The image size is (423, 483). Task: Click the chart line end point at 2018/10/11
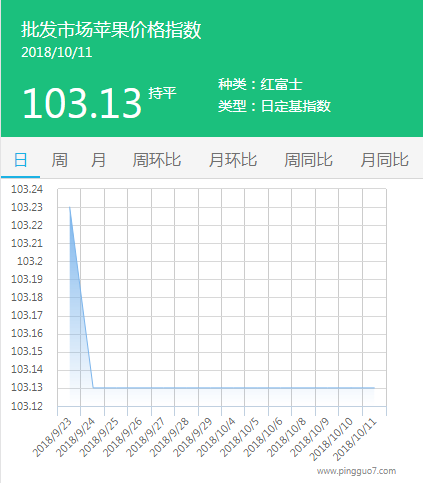tap(374, 388)
